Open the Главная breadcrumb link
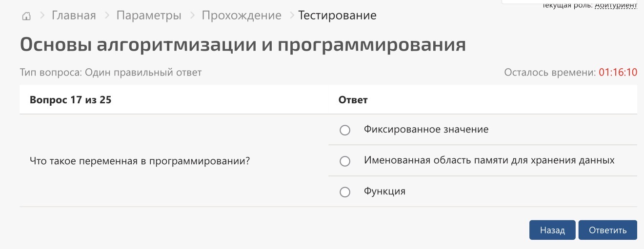The width and height of the screenshot is (644, 249). [74, 15]
